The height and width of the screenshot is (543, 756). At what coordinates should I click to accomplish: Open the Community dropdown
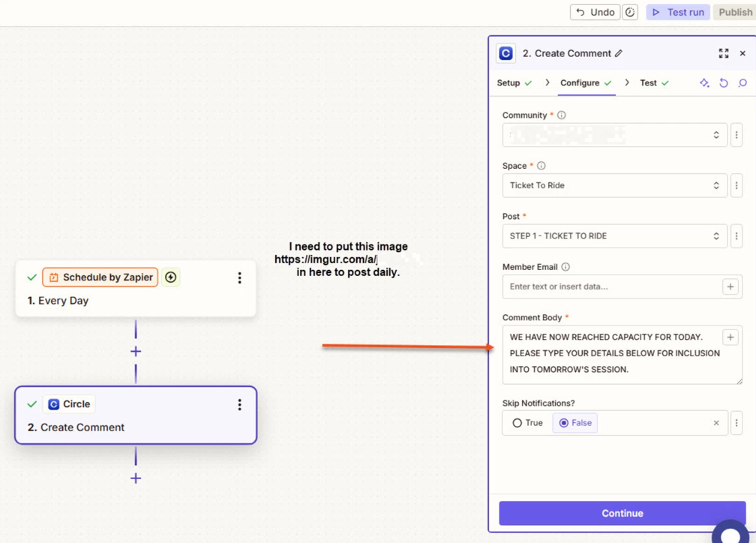point(614,135)
